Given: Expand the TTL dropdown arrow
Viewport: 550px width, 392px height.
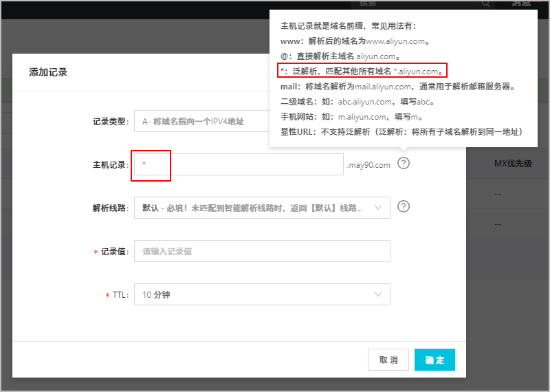Looking at the screenshot, I should (x=377, y=294).
